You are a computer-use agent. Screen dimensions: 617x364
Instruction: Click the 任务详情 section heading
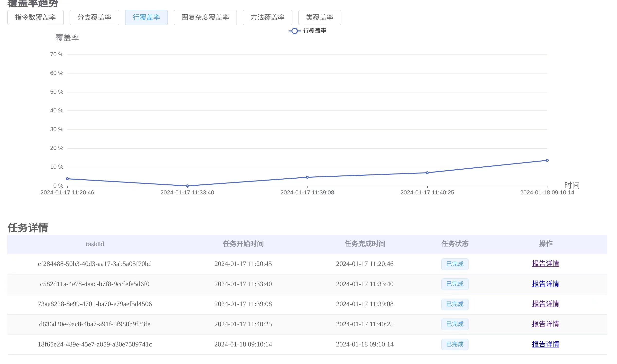tap(28, 228)
